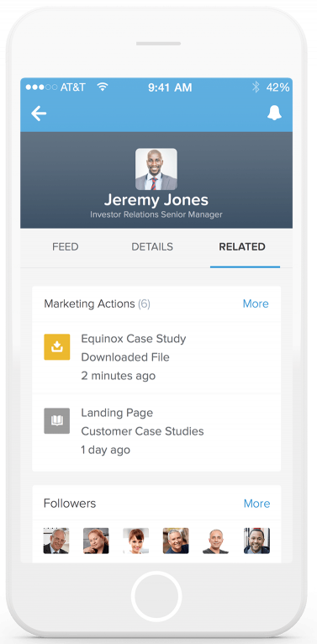This screenshot has width=317, height=644.
Task: Open second follower, red-haired woman
Action: 96,541
